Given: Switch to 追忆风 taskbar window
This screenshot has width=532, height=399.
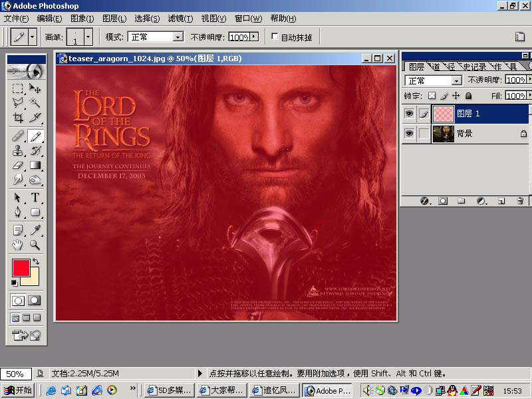Looking at the screenshot, I should [274, 390].
